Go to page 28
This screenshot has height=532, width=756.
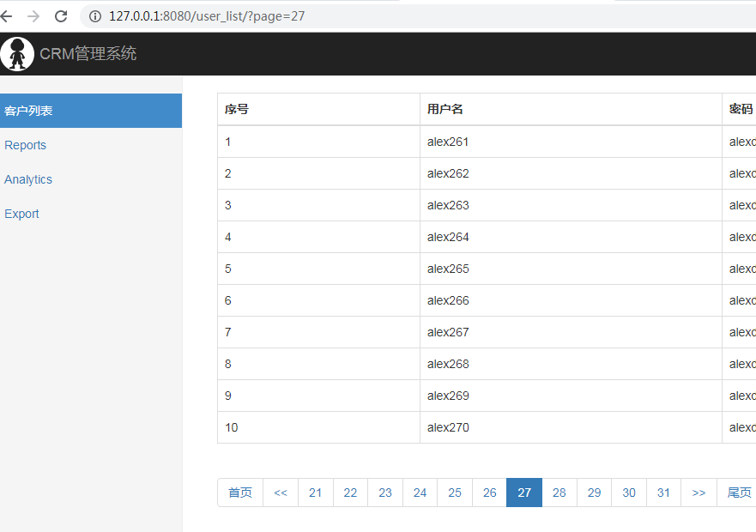coord(559,493)
